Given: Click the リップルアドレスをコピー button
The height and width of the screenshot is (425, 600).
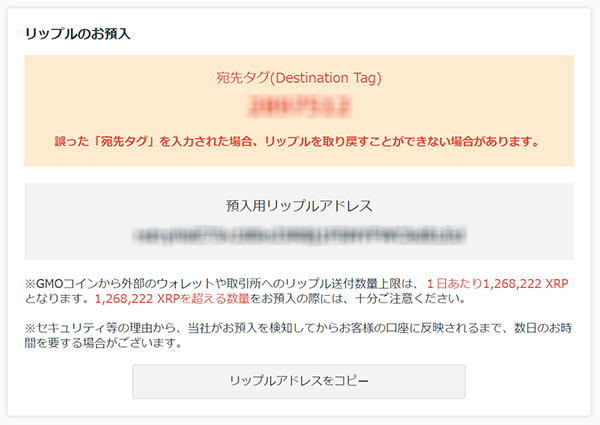Looking at the screenshot, I should [x=299, y=381].
